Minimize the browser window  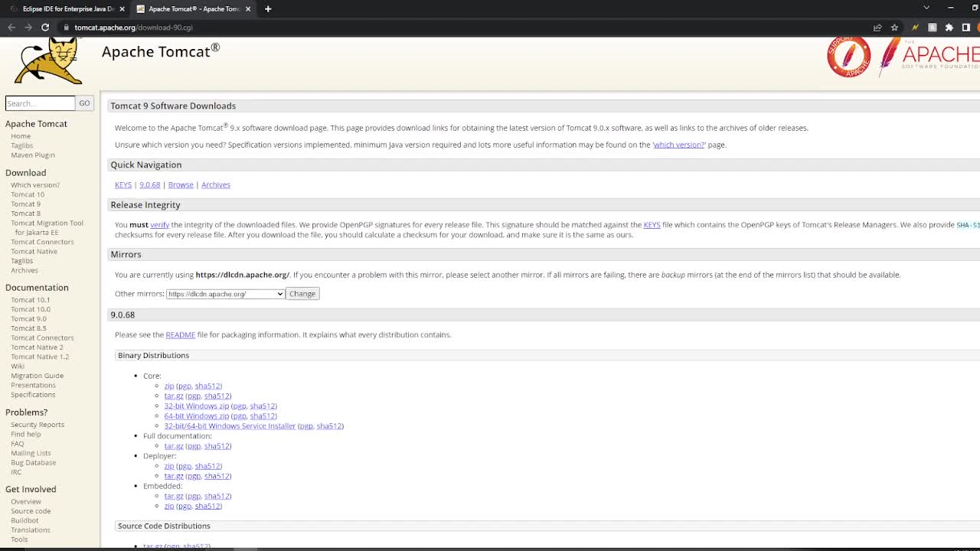point(951,8)
